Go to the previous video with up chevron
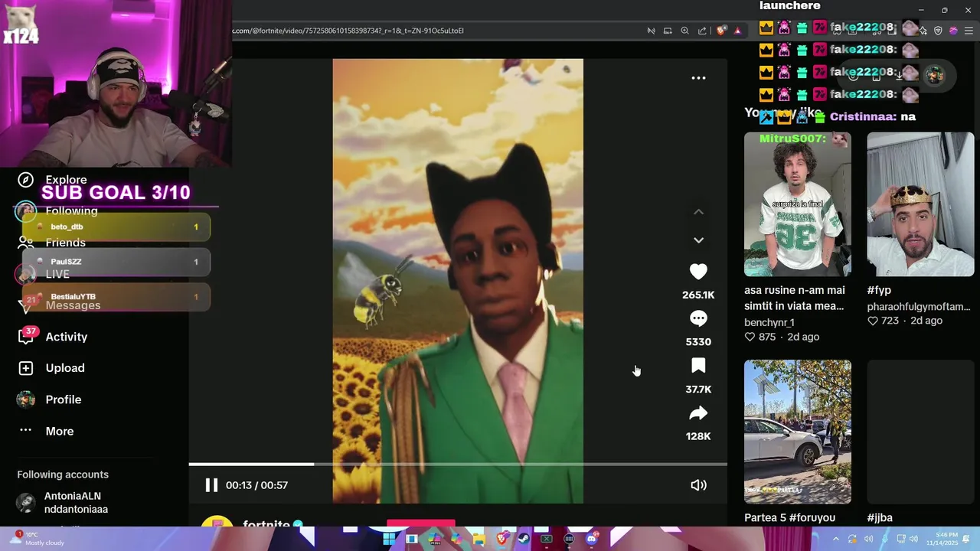The image size is (980, 551). coord(698,212)
